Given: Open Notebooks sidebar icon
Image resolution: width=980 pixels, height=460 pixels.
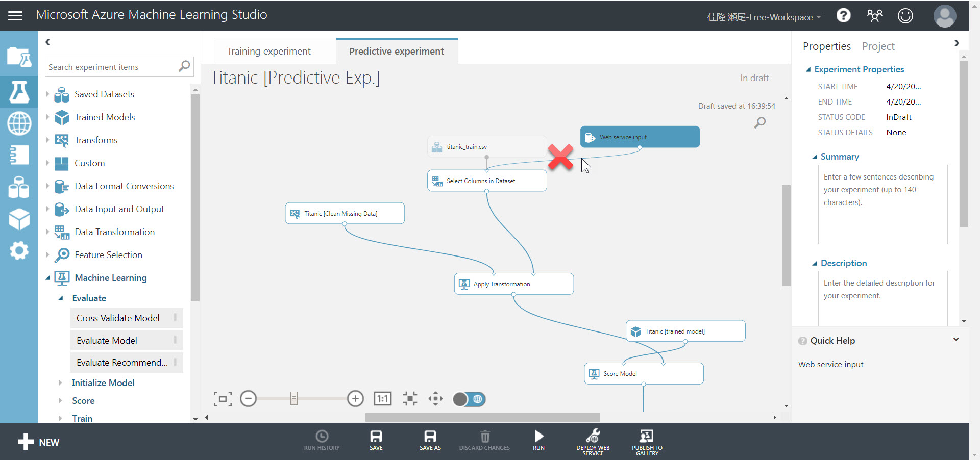Looking at the screenshot, I should (19, 155).
